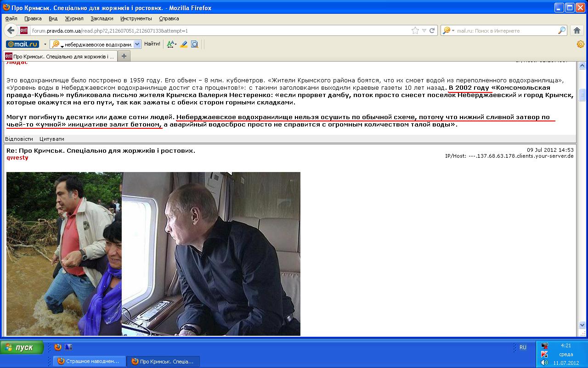Open the dropdown arrow beside the @mail.ru logo
This screenshot has width=588, height=368.
[x=45, y=44]
